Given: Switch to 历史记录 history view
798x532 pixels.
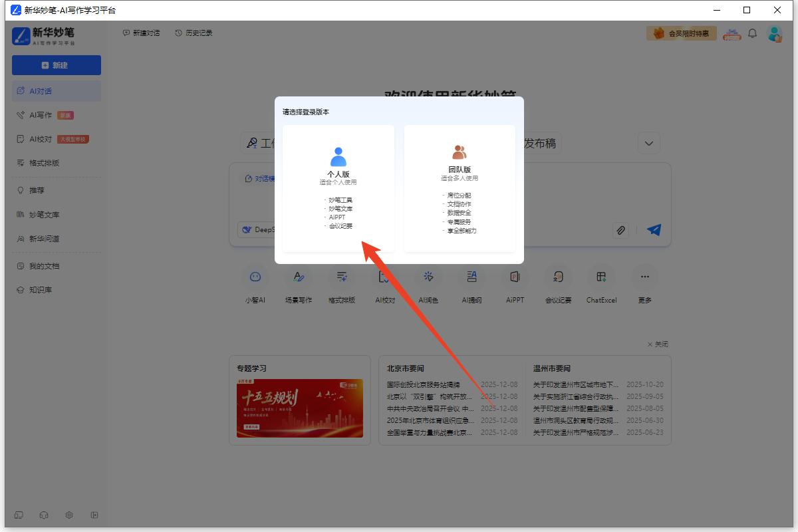Looking at the screenshot, I should coord(192,32).
